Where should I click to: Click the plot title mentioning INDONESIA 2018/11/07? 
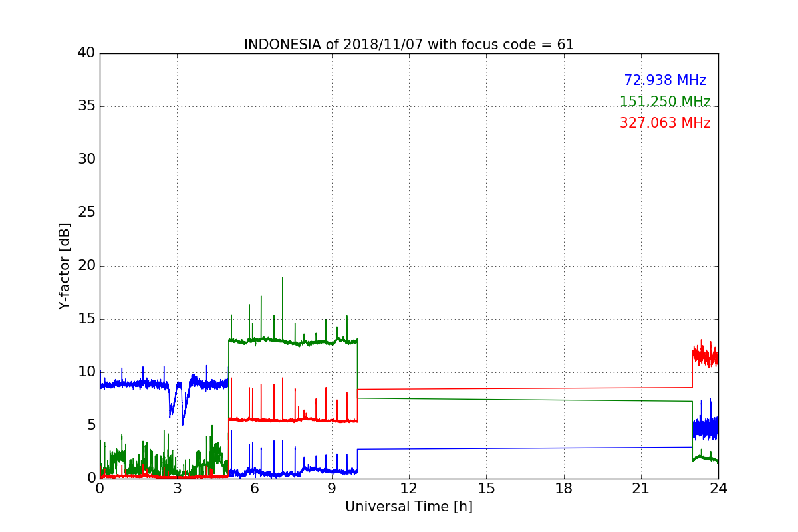point(409,45)
